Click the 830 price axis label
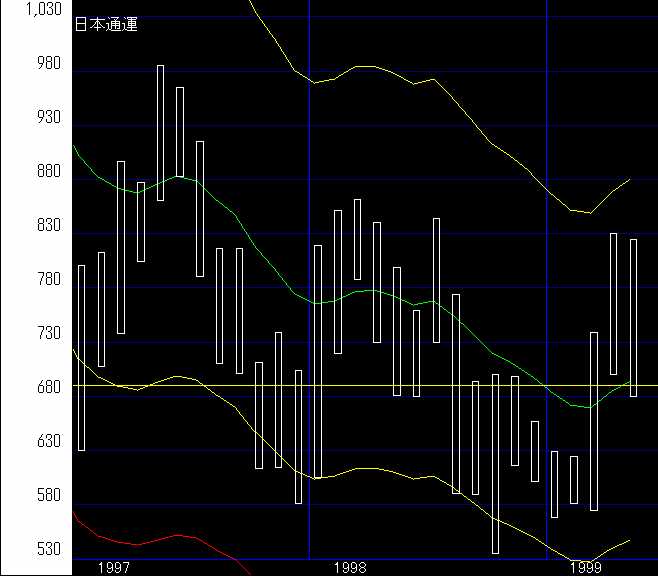 (x=48, y=226)
